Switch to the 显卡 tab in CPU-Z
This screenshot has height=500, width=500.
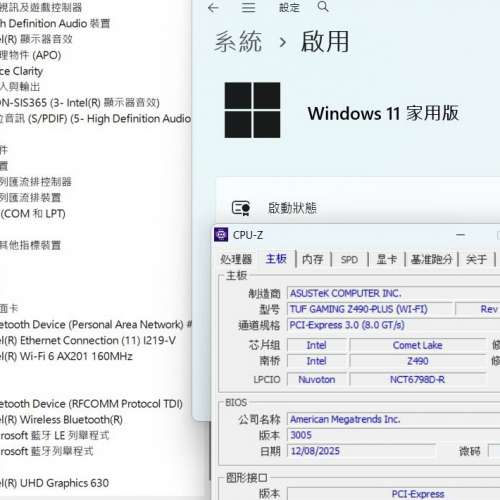pos(387,259)
